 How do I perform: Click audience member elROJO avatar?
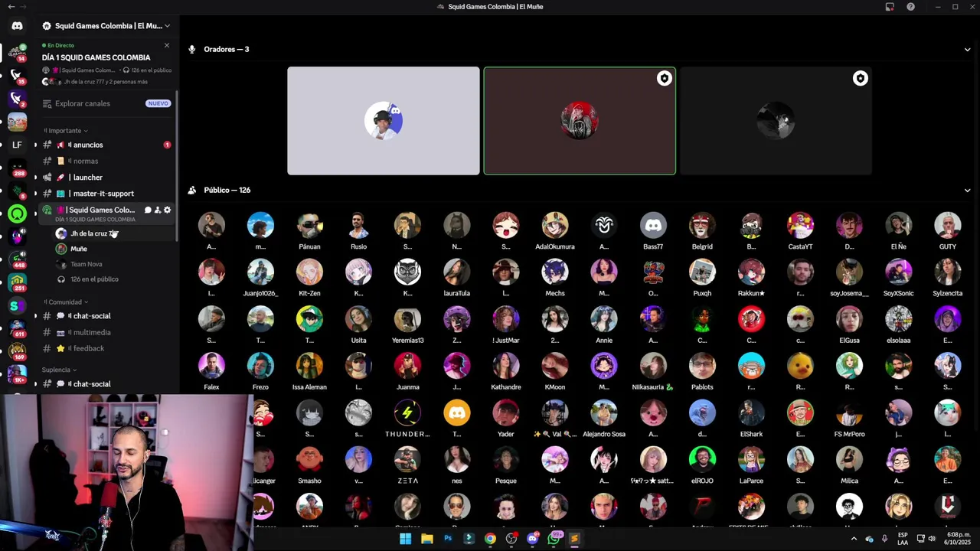[702, 460]
